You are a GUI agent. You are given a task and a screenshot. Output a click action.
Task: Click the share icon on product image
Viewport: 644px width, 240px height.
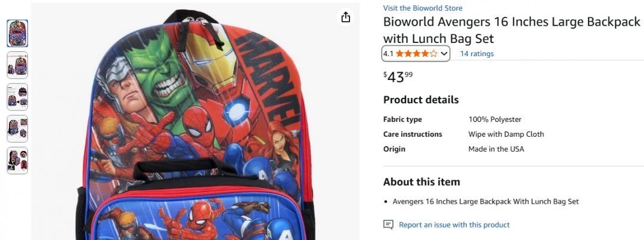point(346,17)
